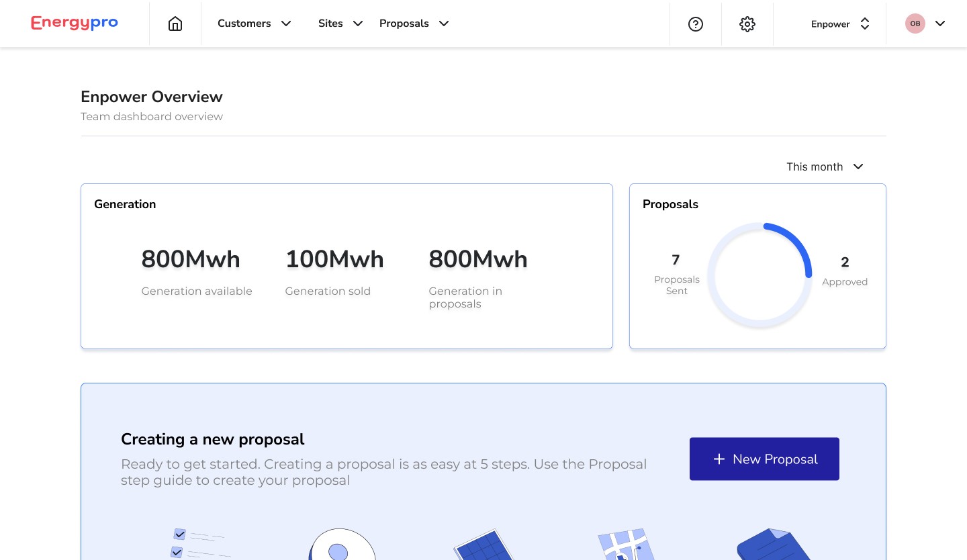Viewport: 967px width, 560px height.
Task: Click the blue document illustration
Action: pos(774,545)
